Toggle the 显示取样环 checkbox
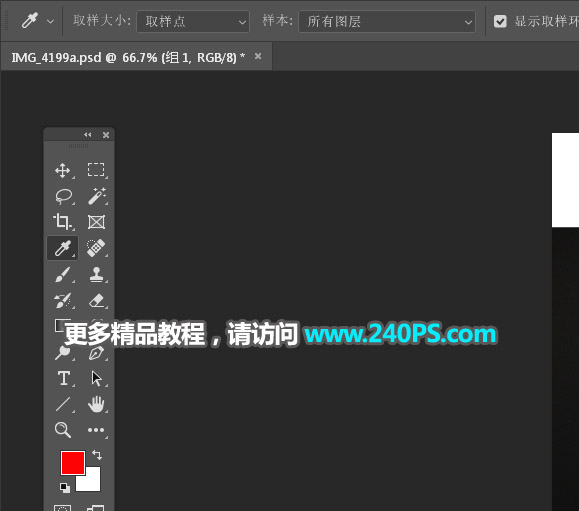 [x=500, y=21]
